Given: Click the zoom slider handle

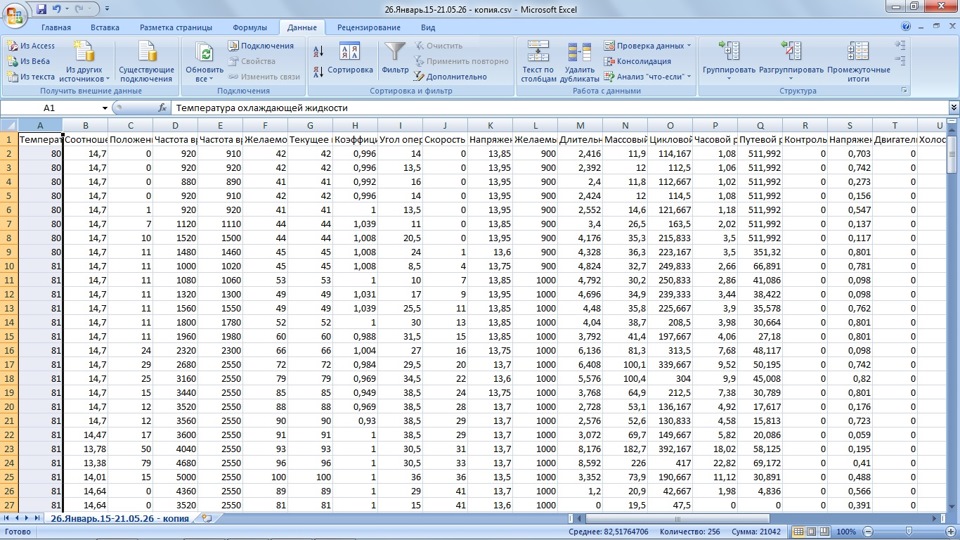Looking at the screenshot, I should coord(909,531).
